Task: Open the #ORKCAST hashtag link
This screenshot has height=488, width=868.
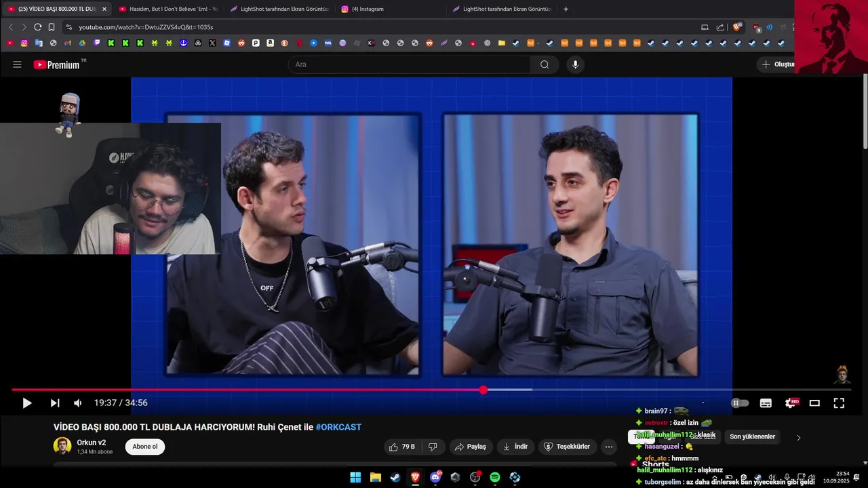Action: (338, 427)
